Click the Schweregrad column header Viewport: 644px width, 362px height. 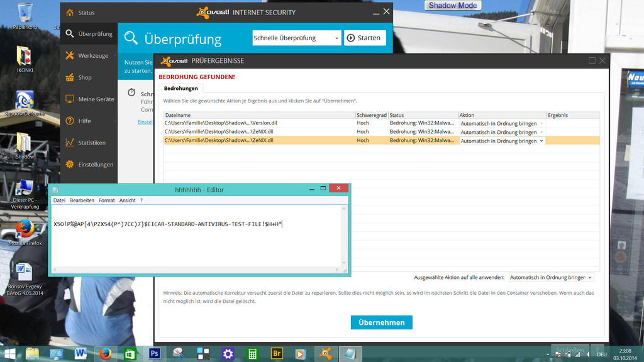[x=372, y=116]
